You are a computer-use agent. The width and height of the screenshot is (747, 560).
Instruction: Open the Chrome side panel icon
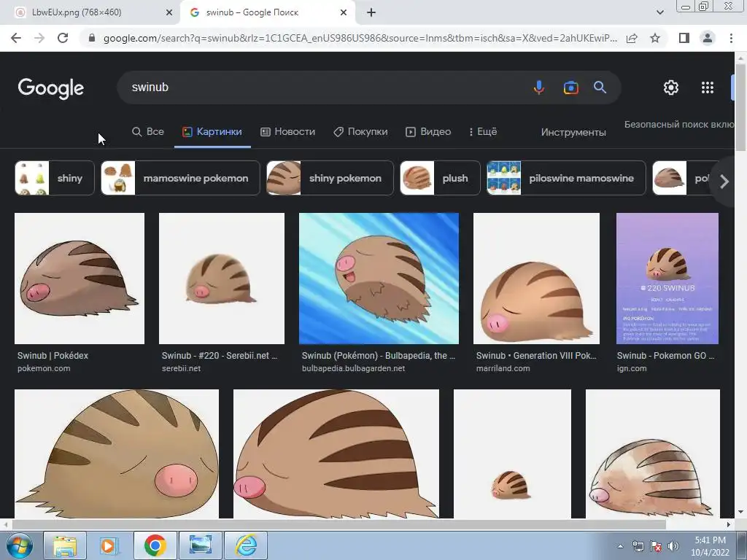click(x=684, y=38)
